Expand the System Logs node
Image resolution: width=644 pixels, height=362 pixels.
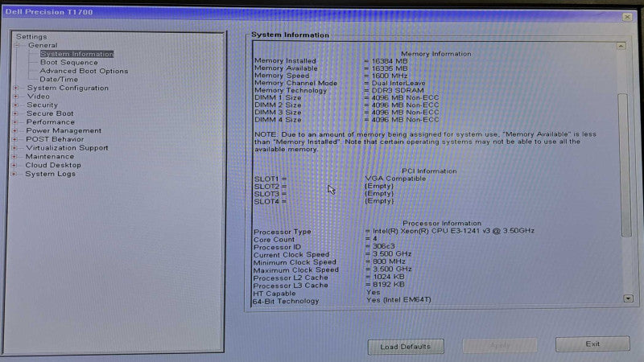[x=14, y=174]
